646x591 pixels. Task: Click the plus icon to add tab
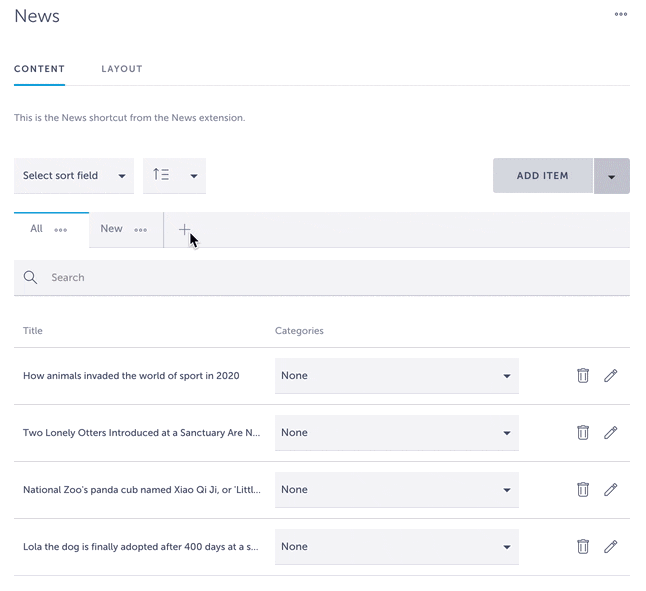(x=184, y=230)
